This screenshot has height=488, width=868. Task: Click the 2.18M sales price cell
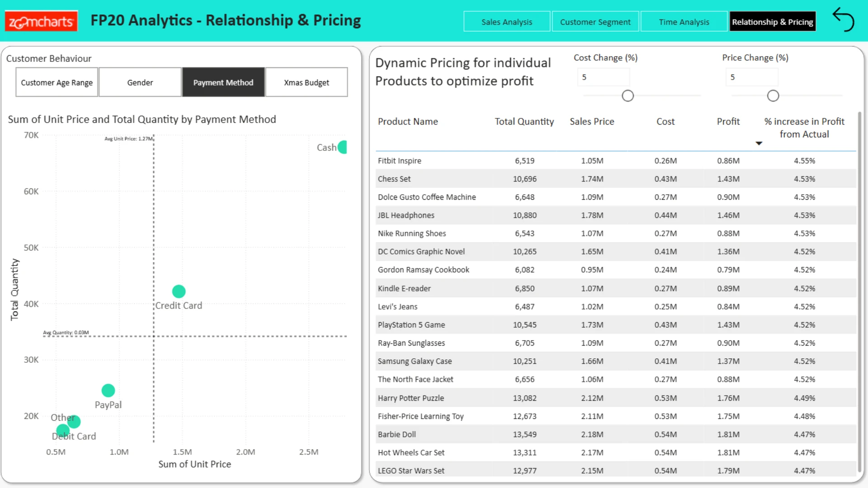point(592,434)
